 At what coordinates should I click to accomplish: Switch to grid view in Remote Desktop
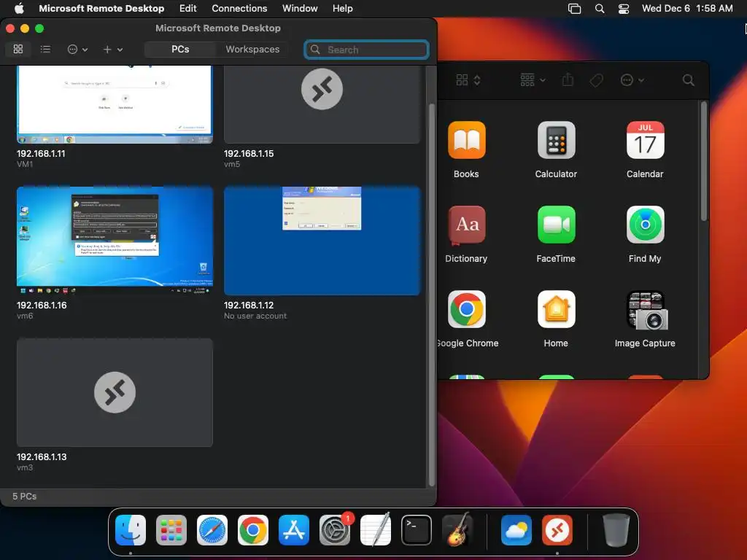(x=18, y=49)
